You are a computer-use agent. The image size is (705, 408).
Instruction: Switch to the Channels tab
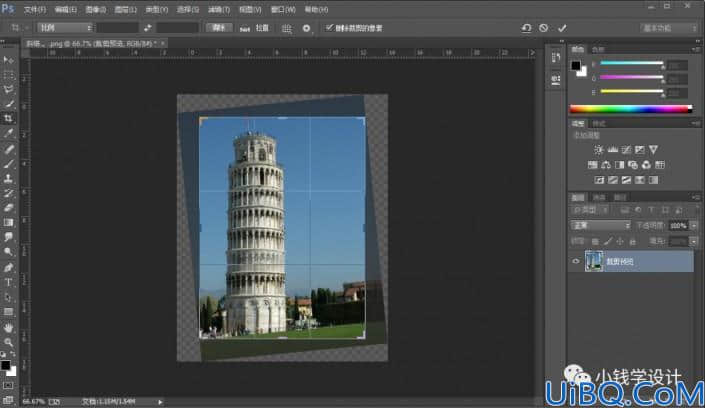(x=599, y=197)
